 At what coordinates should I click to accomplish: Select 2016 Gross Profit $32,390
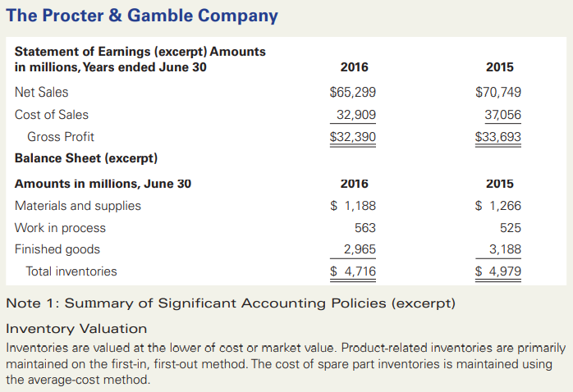click(x=353, y=137)
